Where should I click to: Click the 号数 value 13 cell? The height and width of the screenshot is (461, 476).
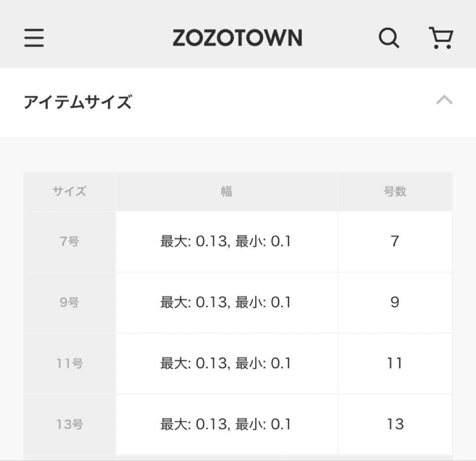[395, 424]
